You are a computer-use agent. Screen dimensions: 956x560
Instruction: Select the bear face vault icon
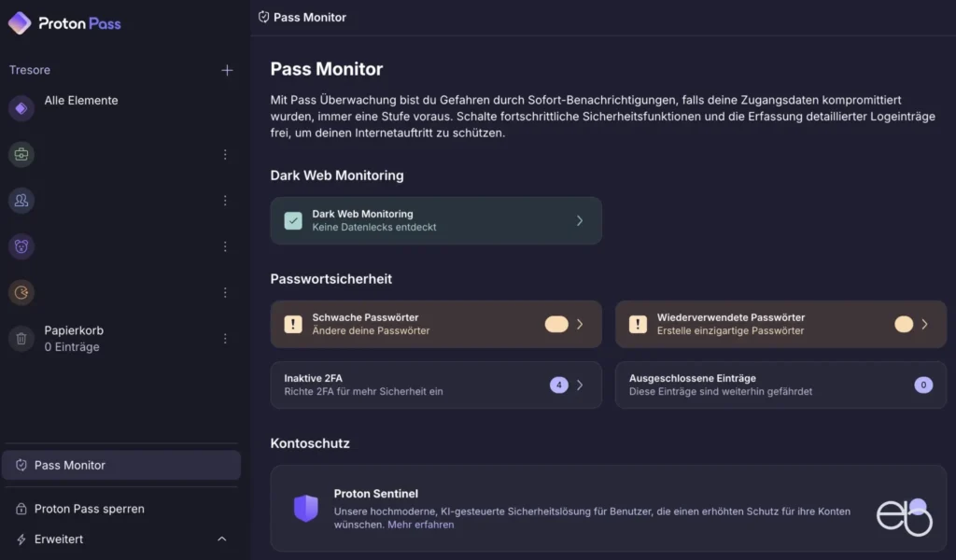(21, 246)
